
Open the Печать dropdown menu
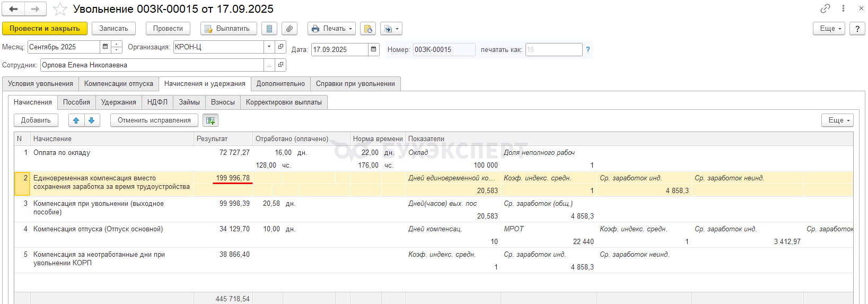pos(332,29)
